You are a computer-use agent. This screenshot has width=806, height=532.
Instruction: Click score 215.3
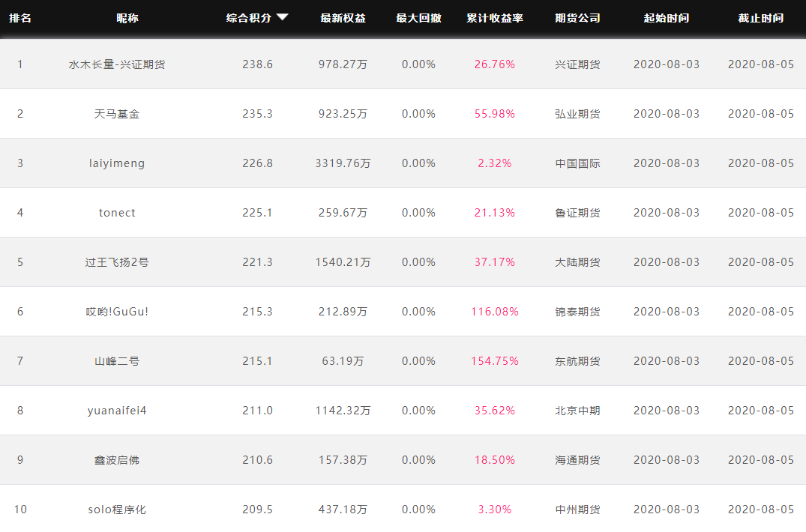pyautogui.click(x=257, y=312)
